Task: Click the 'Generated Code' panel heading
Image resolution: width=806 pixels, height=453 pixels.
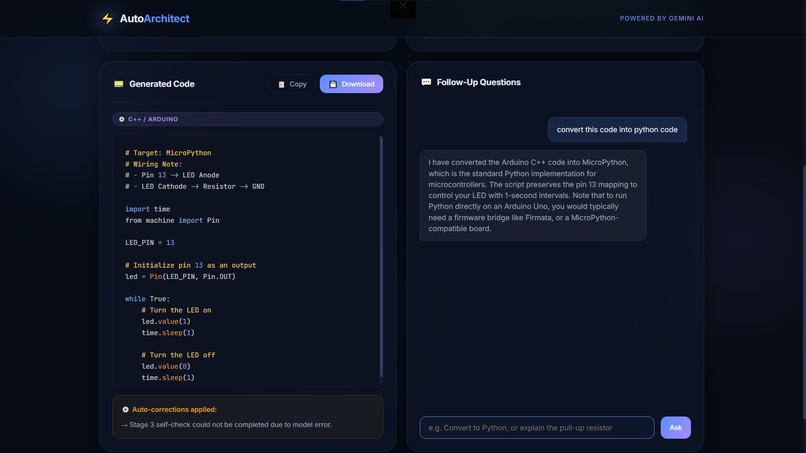Action: tap(162, 84)
